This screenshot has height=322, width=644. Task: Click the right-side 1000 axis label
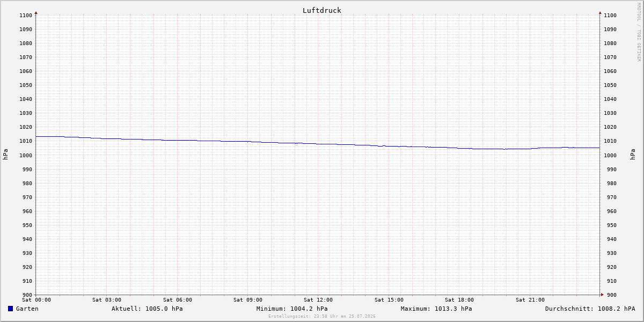click(x=610, y=155)
